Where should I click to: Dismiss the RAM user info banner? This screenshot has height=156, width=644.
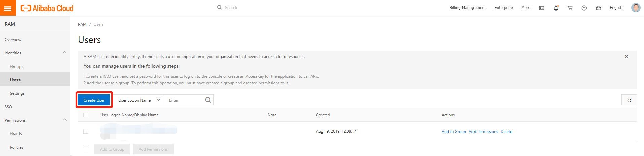coord(627,57)
